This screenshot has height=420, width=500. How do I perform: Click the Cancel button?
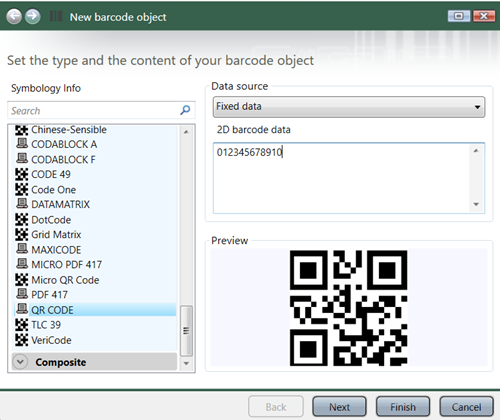(466, 407)
